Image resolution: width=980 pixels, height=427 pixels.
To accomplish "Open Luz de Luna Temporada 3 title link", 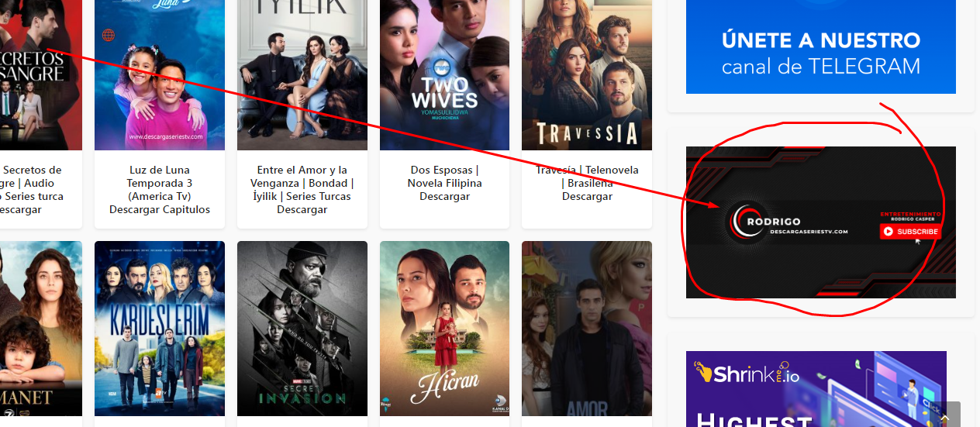I will [x=160, y=190].
